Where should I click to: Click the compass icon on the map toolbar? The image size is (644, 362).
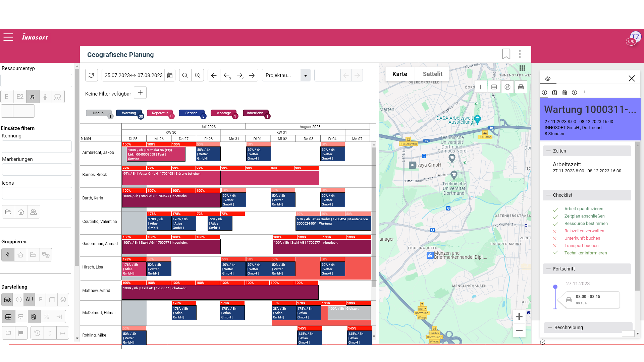pyautogui.click(x=507, y=86)
